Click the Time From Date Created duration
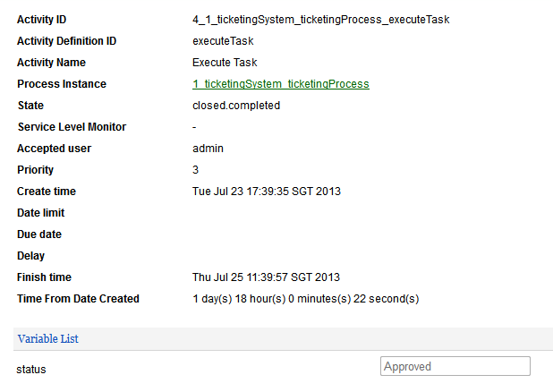The height and width of the screenshot is (392, 553). click(x=305, y=299)
